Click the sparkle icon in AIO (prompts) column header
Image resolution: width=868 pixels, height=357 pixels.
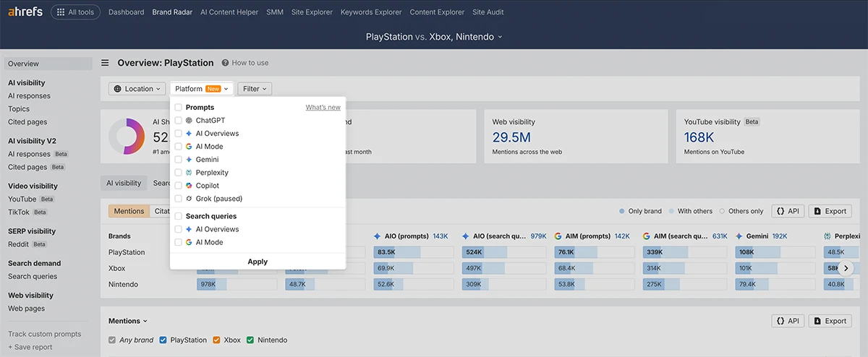[x=378, y=236]
